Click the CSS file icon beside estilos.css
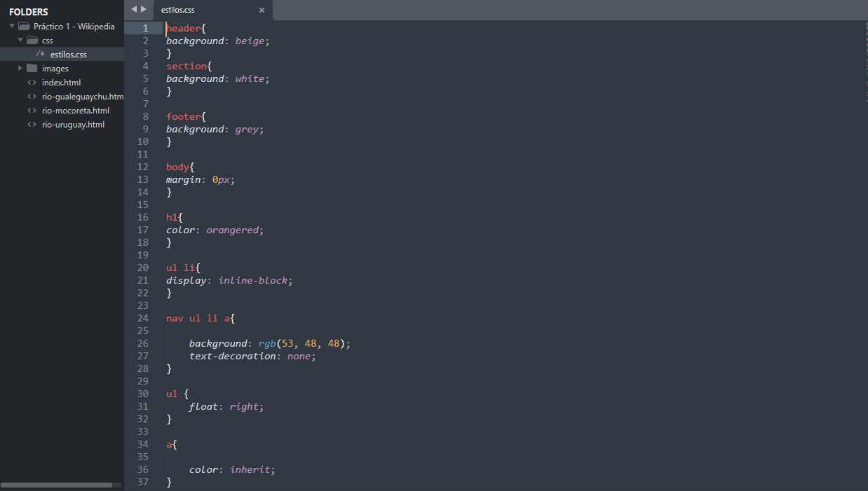The height and width of the screenshot is (491, 868). (x=41, y=55)
